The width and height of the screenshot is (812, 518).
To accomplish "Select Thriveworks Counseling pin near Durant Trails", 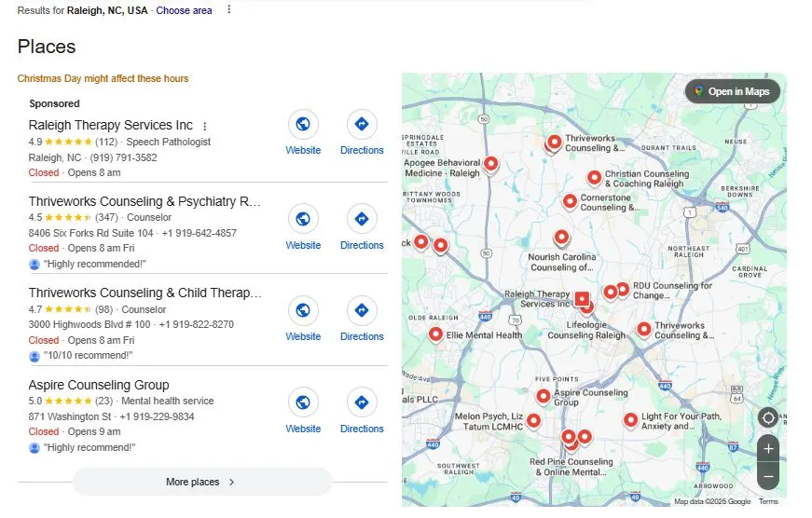I will coord(554,142).
